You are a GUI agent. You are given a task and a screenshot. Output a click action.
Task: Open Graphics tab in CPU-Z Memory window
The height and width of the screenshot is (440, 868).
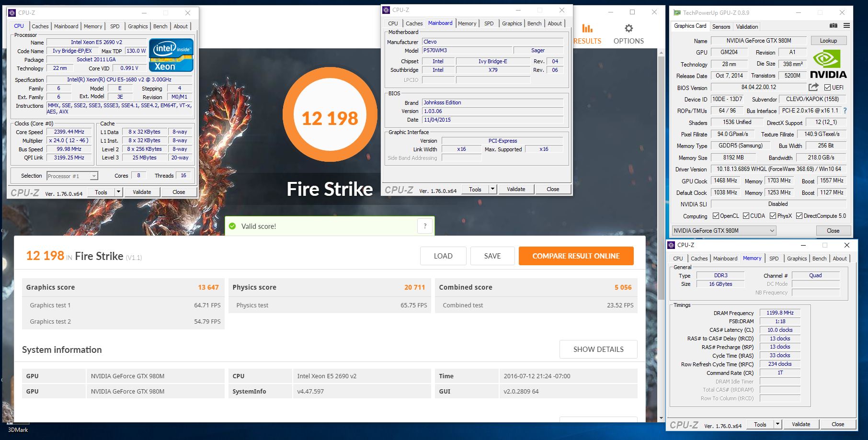(797, 259)
